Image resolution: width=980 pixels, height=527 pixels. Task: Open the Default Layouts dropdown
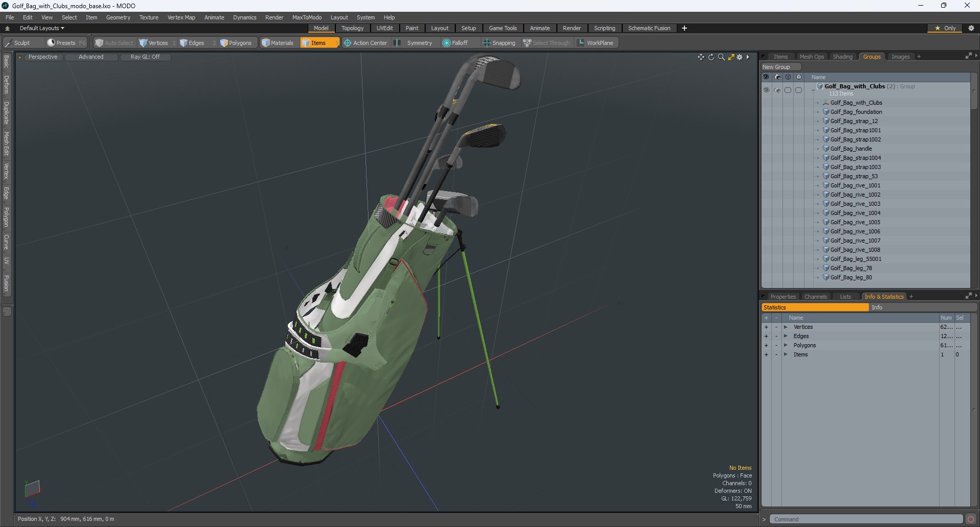pos(42,28)
